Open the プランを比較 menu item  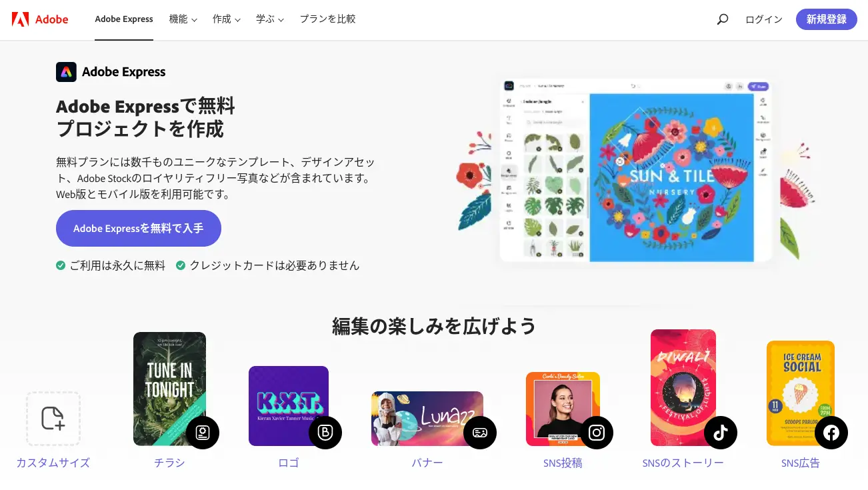327,19
